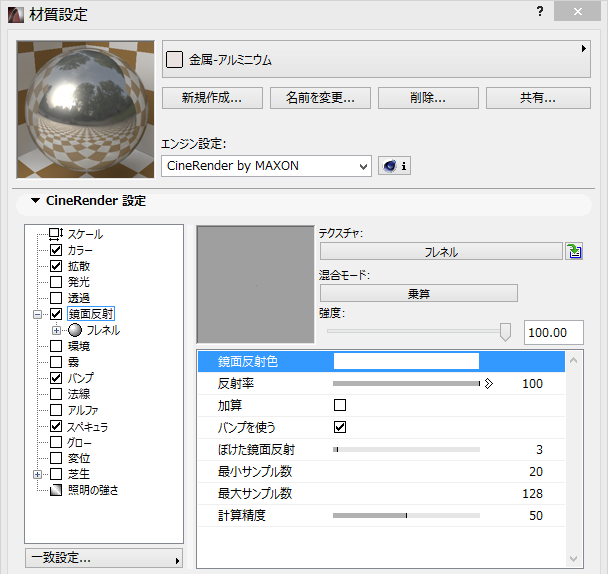The height and width of the screenshot is (574, 608).
Task: Close the 材質設定 dialog
Action: [x=577, y=12]
